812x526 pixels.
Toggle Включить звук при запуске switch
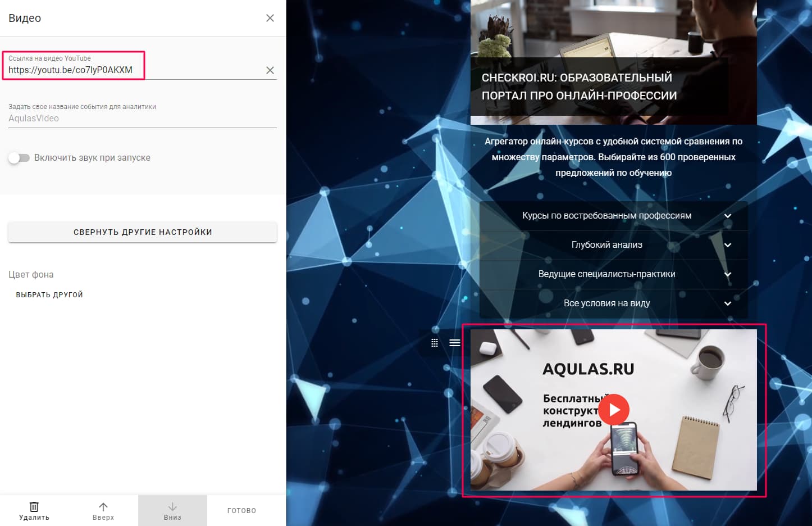(19, 158)
